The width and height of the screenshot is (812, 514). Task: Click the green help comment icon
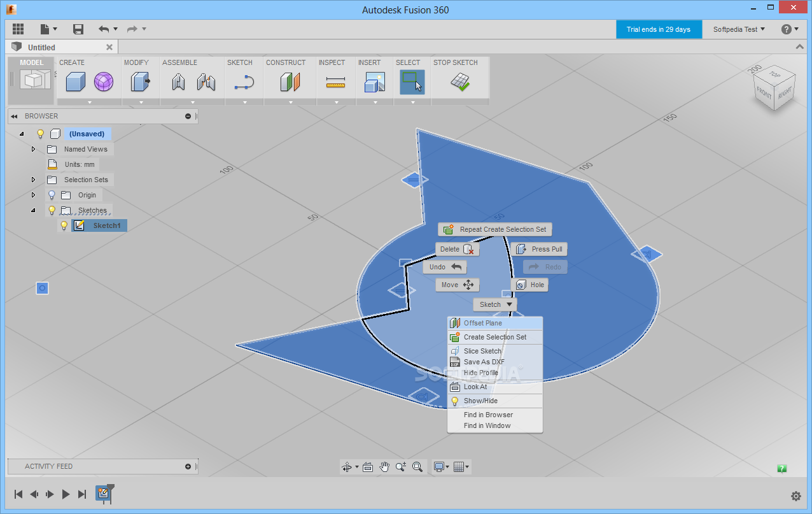(x=782, y=469)
